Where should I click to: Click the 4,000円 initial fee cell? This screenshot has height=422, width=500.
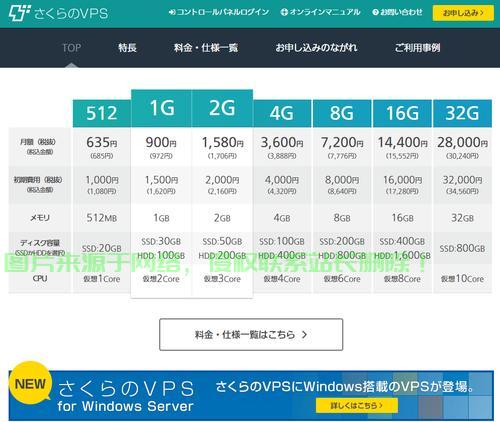coord(282,185)
